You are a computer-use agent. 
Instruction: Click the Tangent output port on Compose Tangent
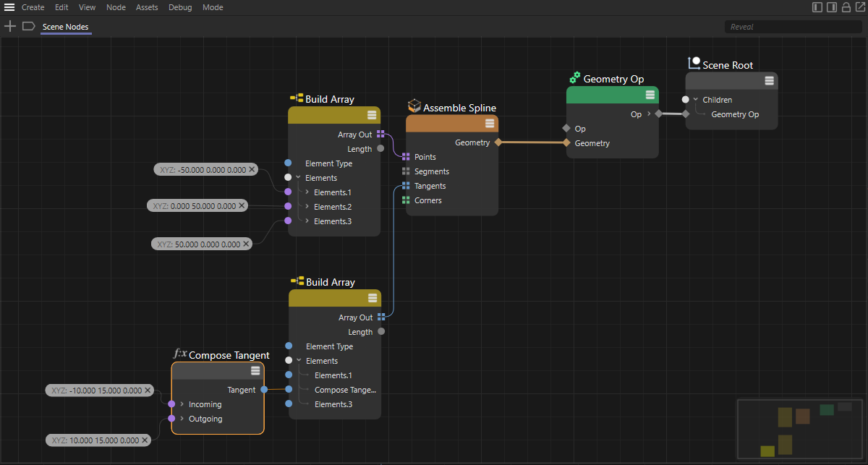click(264, 390)
